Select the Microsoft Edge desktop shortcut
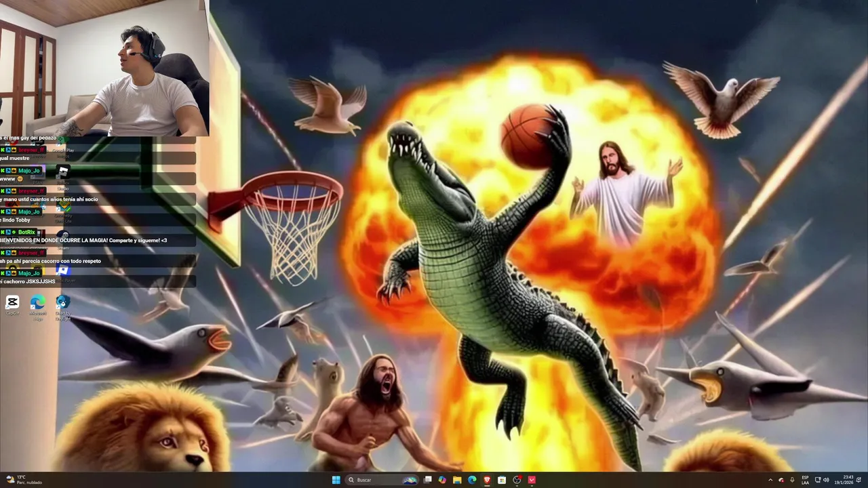The width and height of the screenshot is (868, 488). pyautogui.click(x=38, y=306)
